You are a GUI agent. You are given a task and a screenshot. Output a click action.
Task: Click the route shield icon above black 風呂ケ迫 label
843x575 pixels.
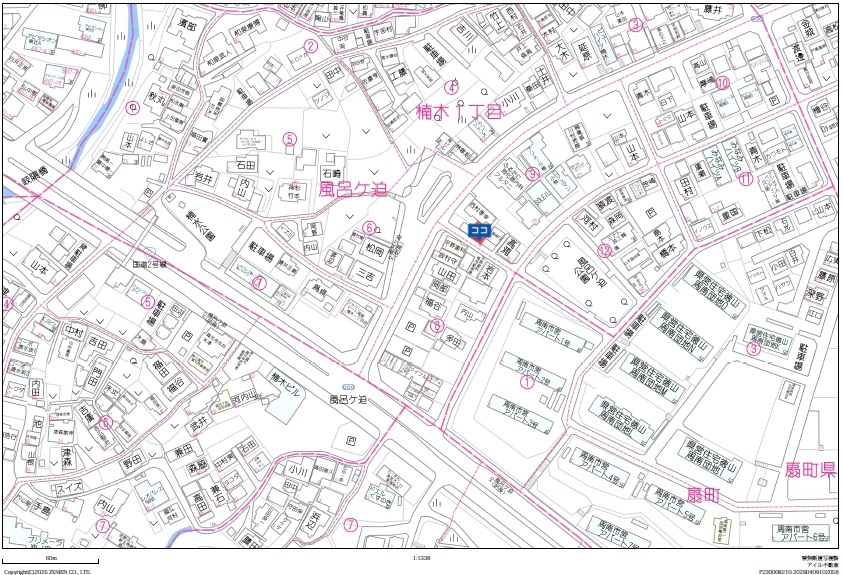point(347,385)
